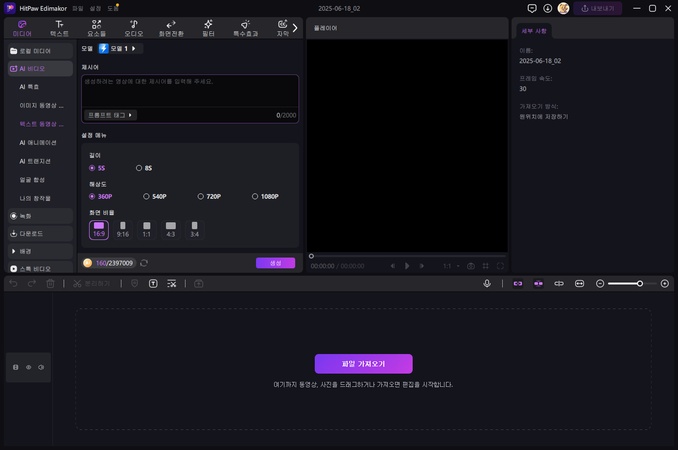Image resolution: width=678 pixels, height=450 pixels.
Task: Select the 8S length option
Action: (144, 168)
